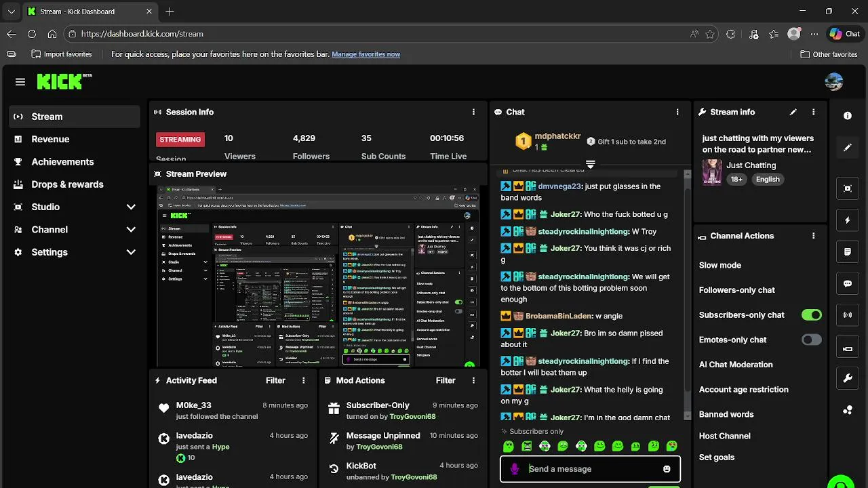Viewport: 868px width, 488px height.
Task: Click the browser favorites star icon
Action: pyautogui.click(x=710, y=34)
